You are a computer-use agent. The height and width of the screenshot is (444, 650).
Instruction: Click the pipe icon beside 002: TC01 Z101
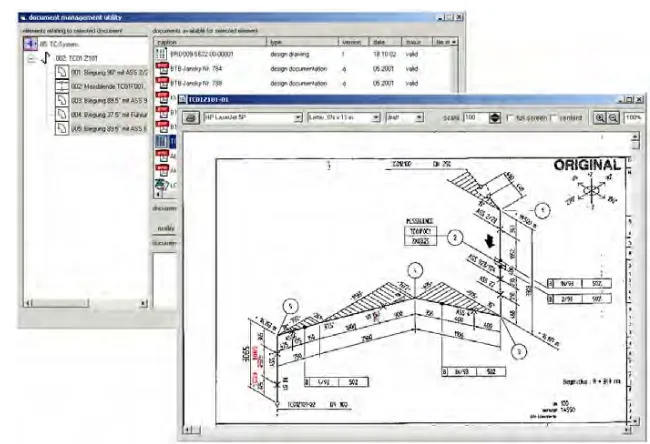[46, 58]
